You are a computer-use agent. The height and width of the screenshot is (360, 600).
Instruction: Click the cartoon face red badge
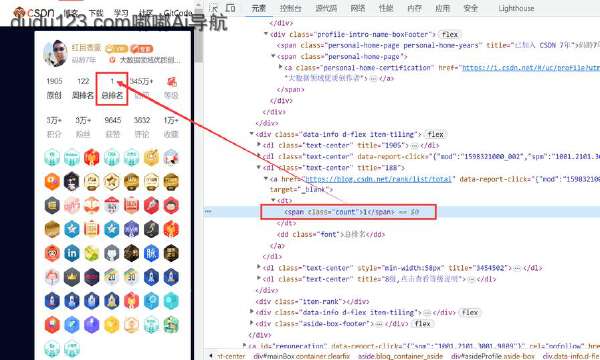[171, 205]
